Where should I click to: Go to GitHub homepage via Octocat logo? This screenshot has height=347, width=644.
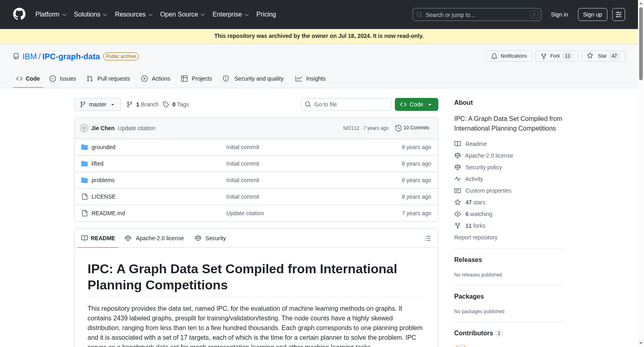tap(19, 15)
